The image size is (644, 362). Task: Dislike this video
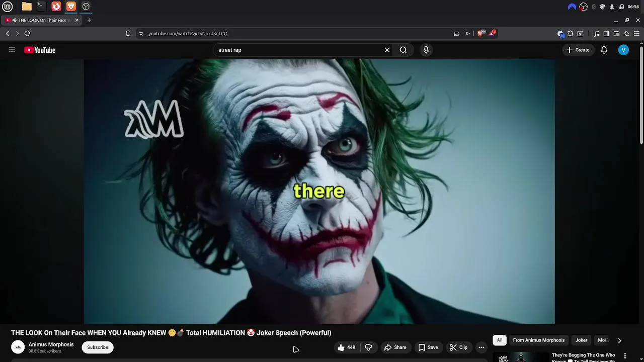coord(368,347)
